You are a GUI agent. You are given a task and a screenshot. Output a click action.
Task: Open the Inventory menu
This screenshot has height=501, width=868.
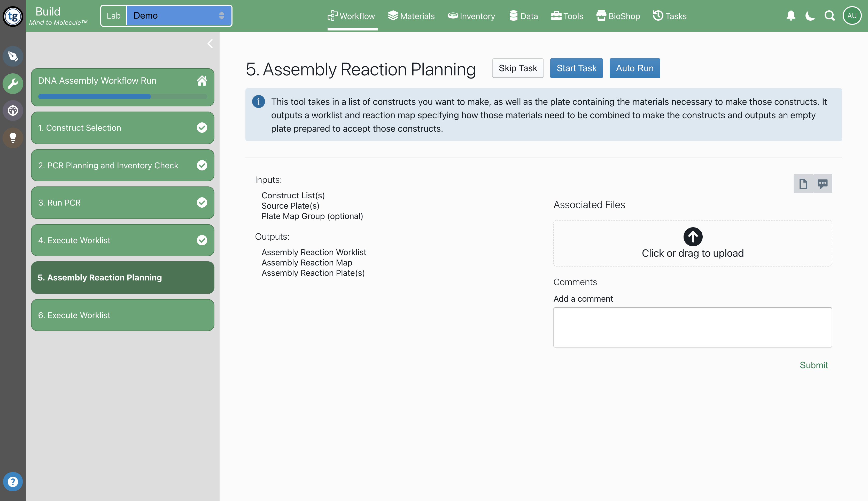click(x=471, y=16)
